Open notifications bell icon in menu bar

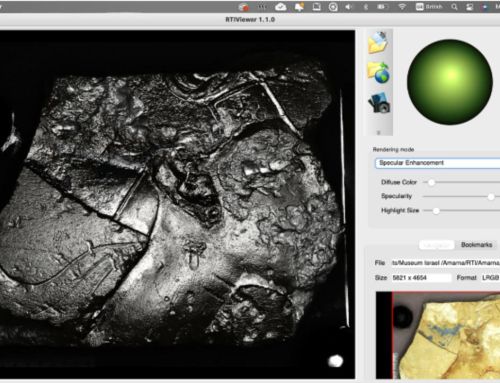299,7
